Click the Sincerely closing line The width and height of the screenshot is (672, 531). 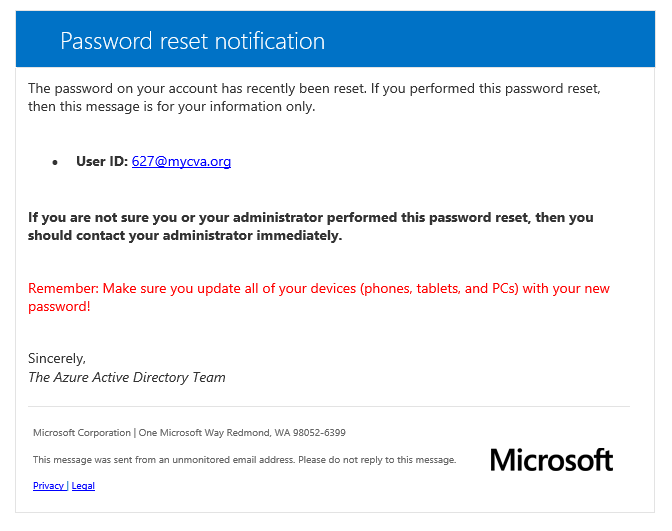(x=57, y=358)
